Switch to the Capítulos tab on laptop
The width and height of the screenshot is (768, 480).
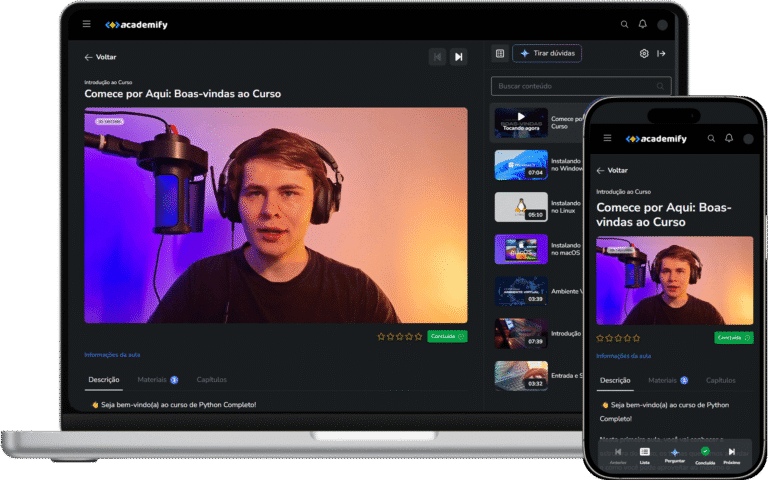211,380
